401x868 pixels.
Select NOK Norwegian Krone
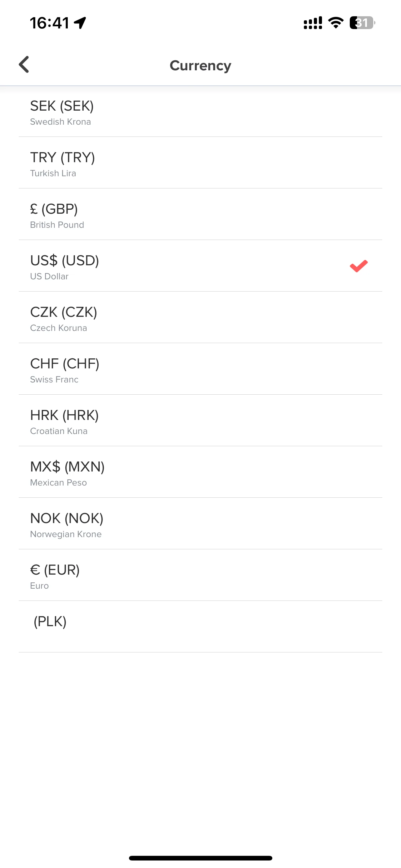pos(200,524)
